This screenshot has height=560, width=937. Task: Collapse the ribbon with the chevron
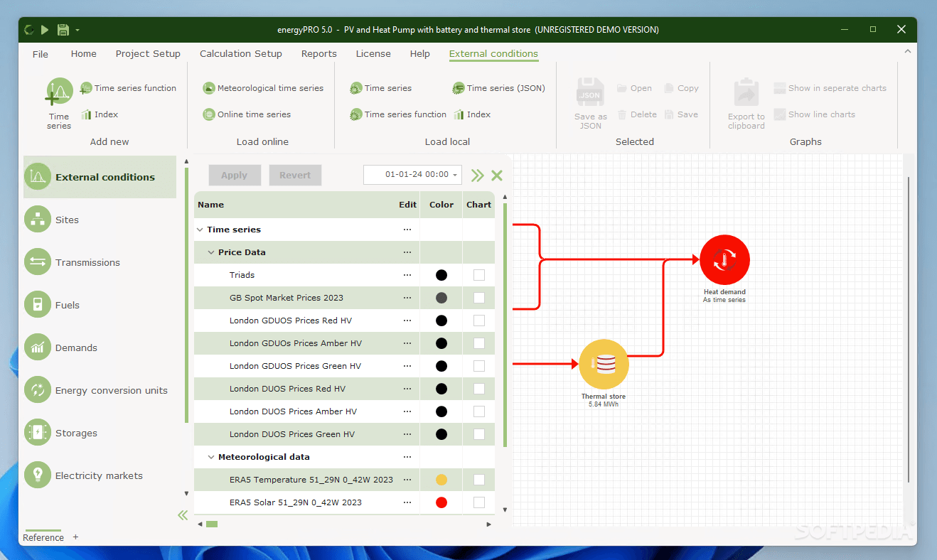coord(907,52)
